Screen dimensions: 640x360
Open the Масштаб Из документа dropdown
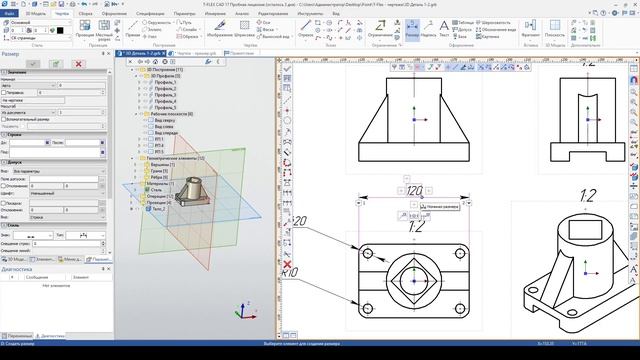tap(29, 112)
